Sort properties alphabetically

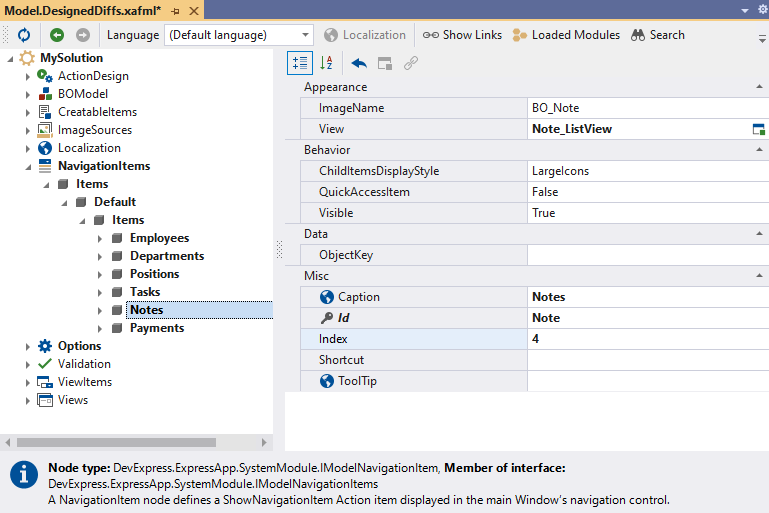326,63
